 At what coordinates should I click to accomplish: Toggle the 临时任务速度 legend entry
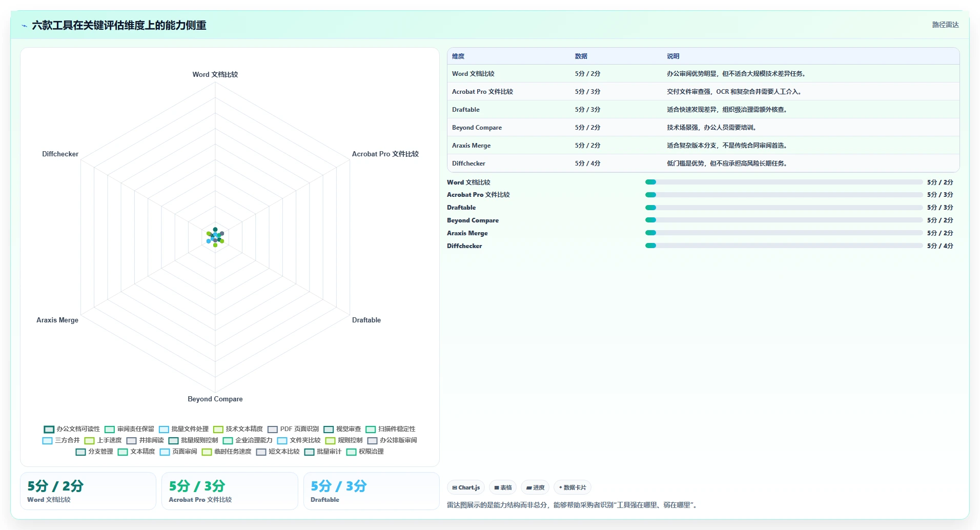pos(227,452)
